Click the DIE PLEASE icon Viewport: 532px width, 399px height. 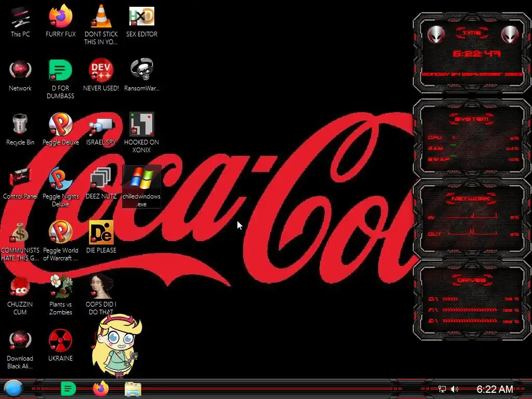coord(101,237)
